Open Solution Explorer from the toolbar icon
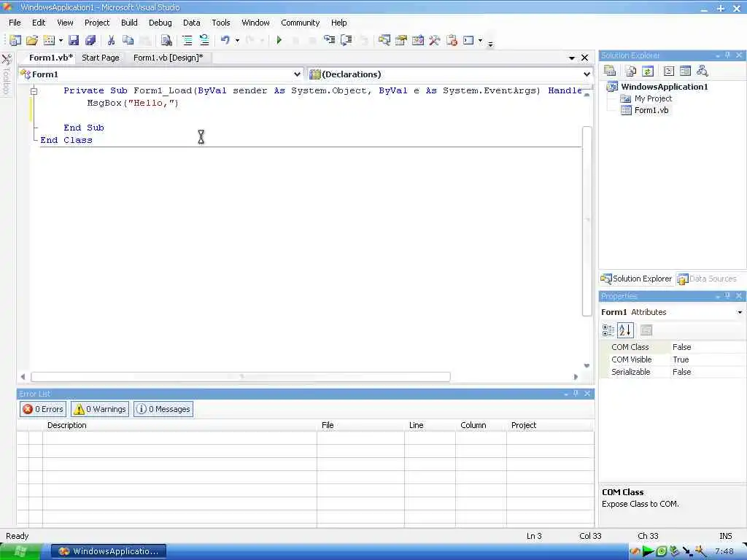This screenshot has width=747, height=560. [384, 41]
